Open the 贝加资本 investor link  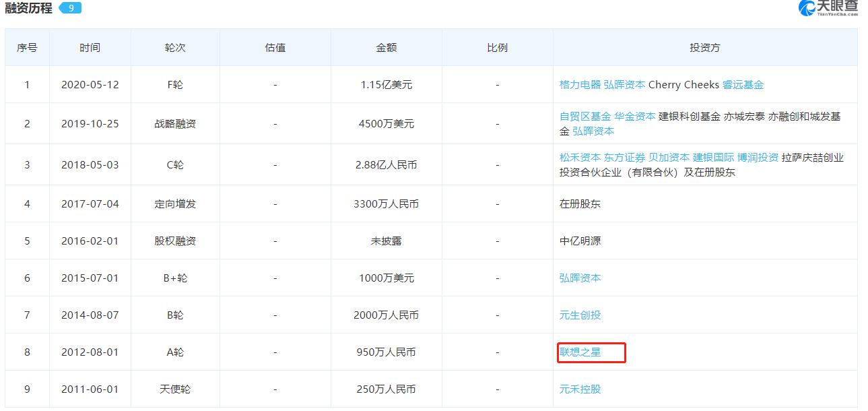point(669,158)
